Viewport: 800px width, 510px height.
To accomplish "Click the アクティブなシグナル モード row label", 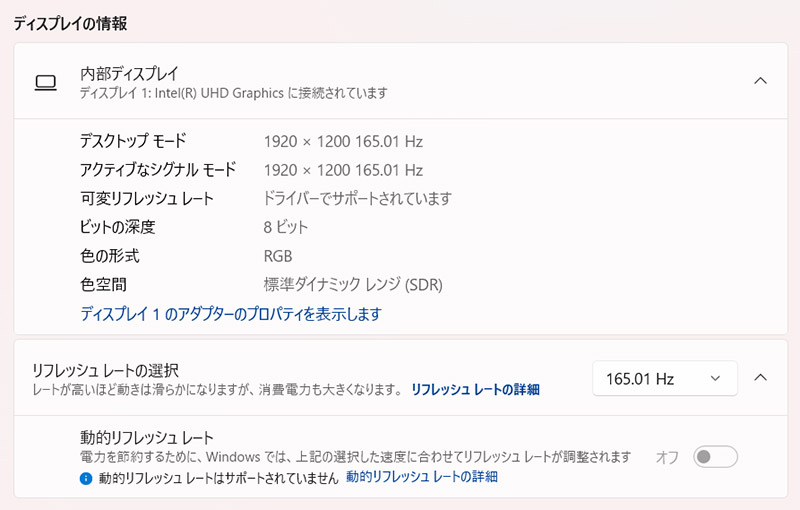I will point(158,170).
